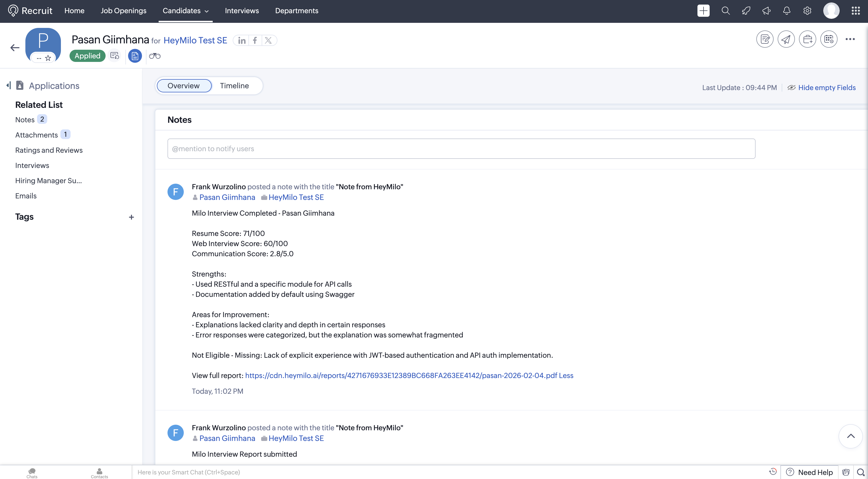This screenshot has height=479, width=868.
Task: Open the resume document icon
Action: tap(135, 56)
